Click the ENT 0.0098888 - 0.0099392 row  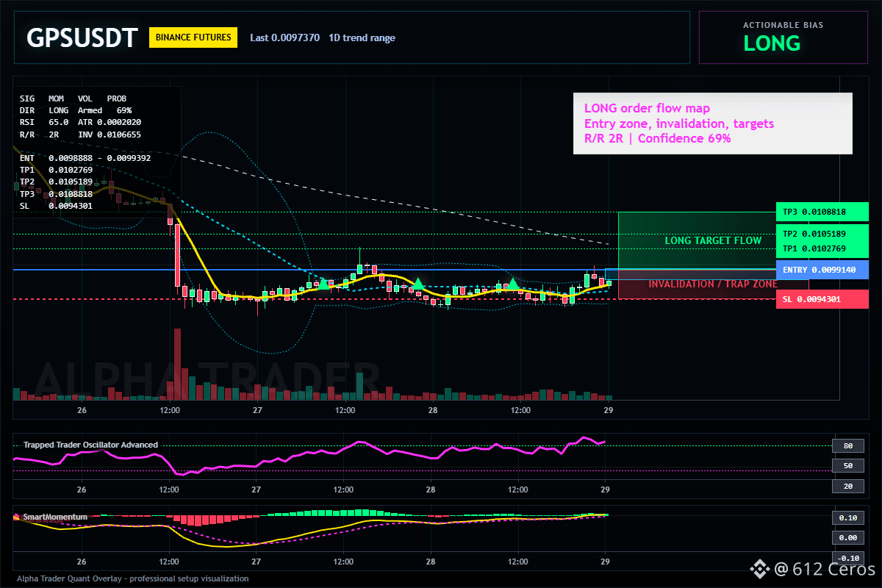click(85, 158)
